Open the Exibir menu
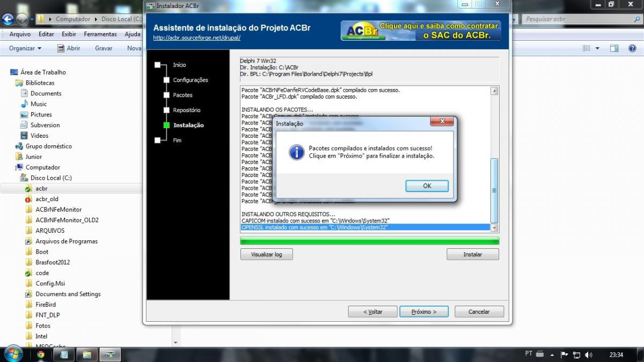 coord(69,34)
